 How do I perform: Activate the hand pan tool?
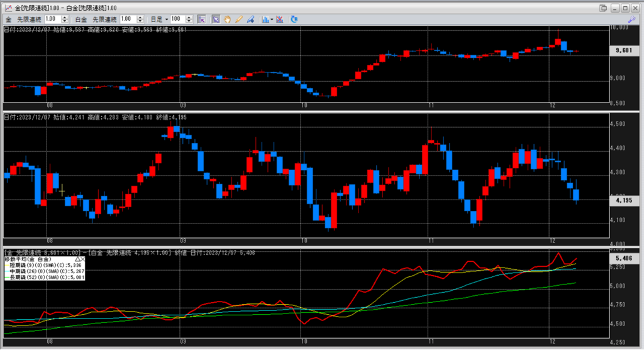click(x=227, y=19)
